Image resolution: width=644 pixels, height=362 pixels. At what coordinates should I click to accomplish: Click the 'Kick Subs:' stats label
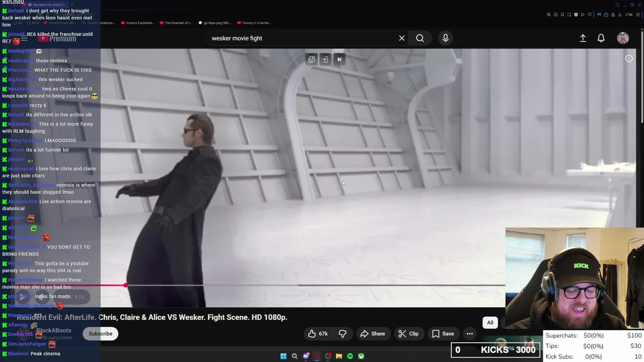pyautogui.click(x=559, y=356)
